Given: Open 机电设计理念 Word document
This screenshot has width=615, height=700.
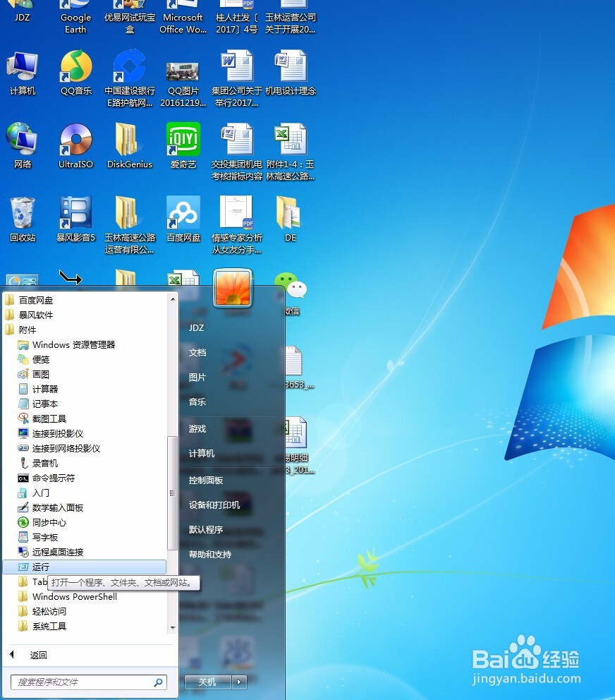Looking at the screenshot, I should (291, 73).
